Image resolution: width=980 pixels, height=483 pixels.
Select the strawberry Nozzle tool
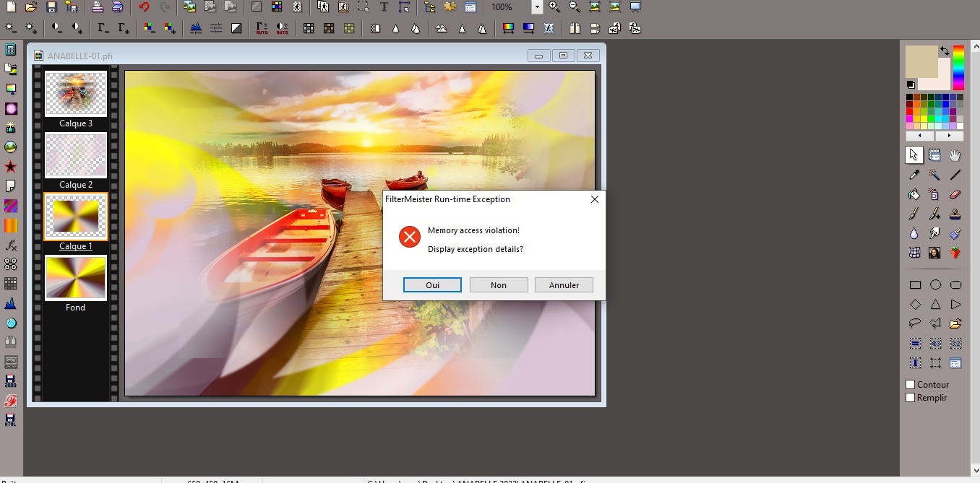[x=955, y=253]
